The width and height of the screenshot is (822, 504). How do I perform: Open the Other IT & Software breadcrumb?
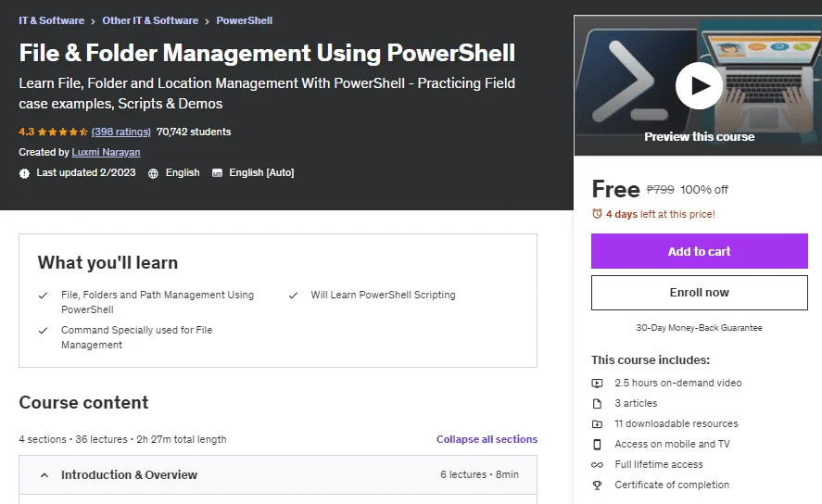pyautogui.click(x=150, y=20)
